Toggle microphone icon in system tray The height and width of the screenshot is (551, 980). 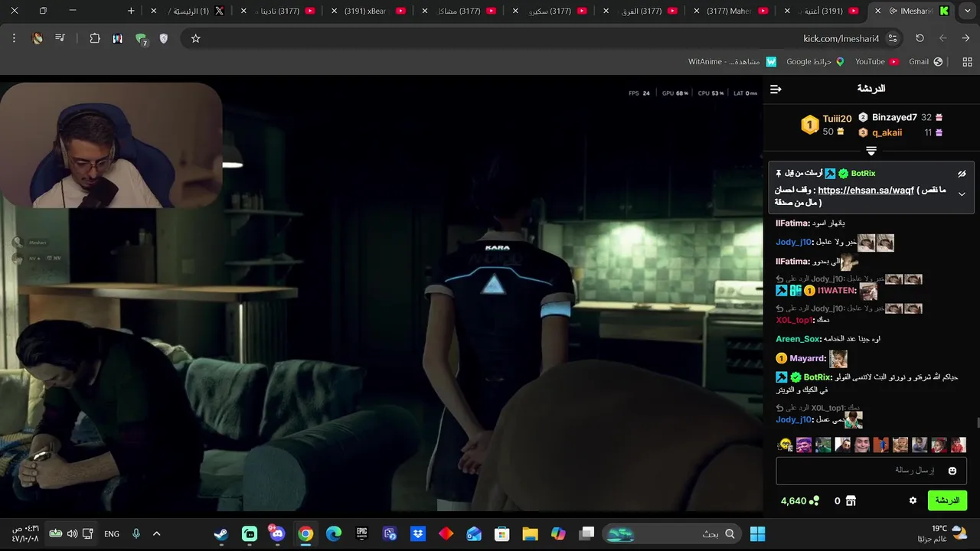136,533
